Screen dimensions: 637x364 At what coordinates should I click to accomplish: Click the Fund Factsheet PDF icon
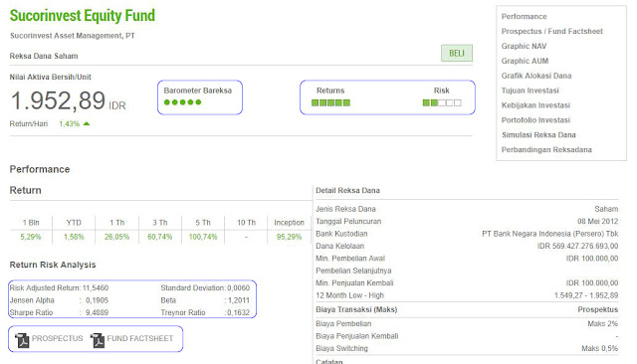[98, 340]
